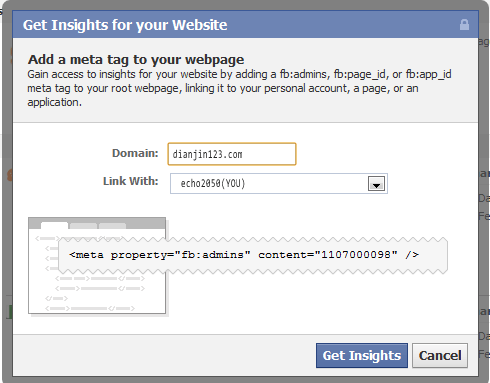Click the Get Insights for your Website title
Screen dimensions: 490x383
tap(125, 25)
